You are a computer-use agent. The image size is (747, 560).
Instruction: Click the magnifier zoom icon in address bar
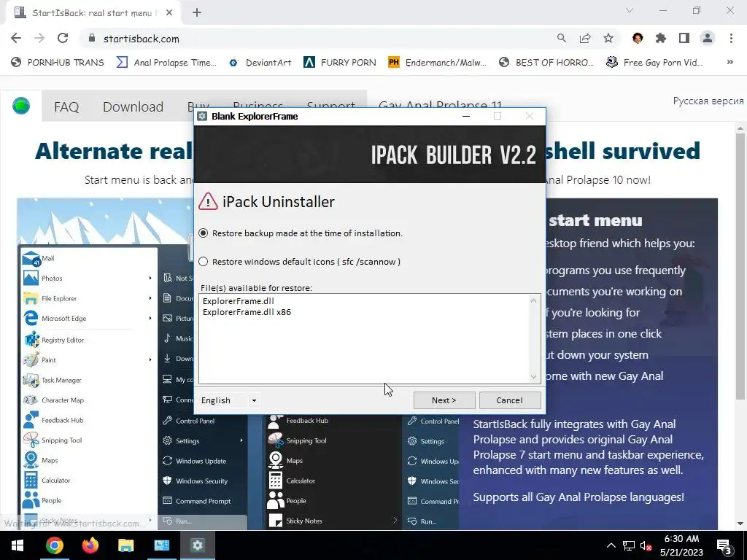click(562, 39)
